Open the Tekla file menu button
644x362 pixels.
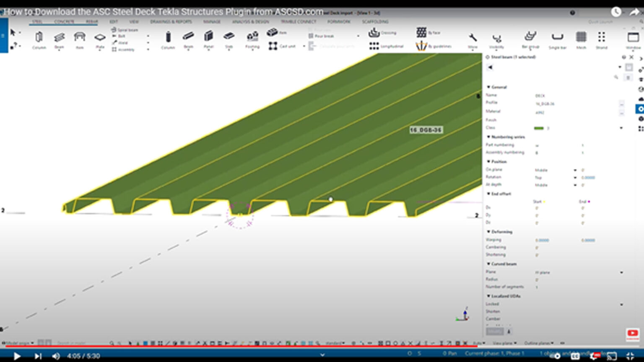[x=4, y=36]
